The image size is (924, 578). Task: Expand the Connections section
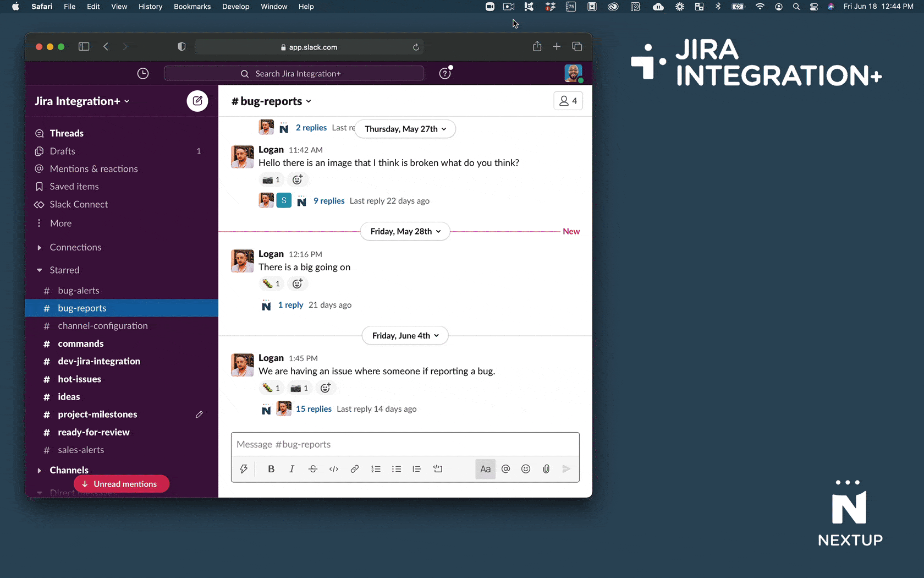[39, 248]
